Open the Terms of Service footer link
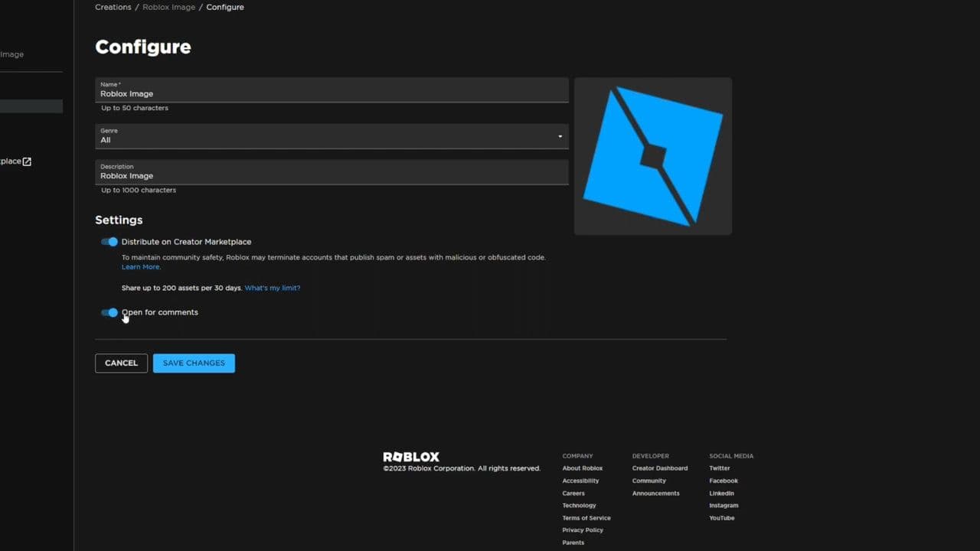This screenshot has height=551, width=980. pyautogui.click(x=586, y=517)
